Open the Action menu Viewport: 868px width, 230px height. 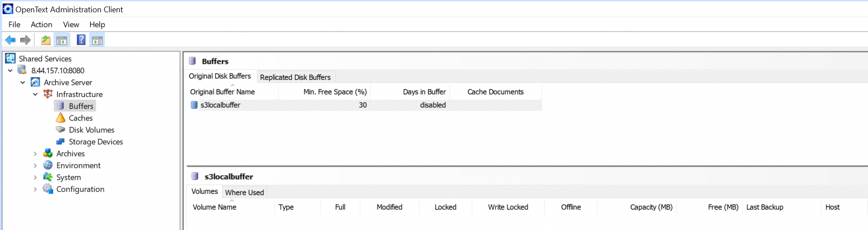(41, 25)
